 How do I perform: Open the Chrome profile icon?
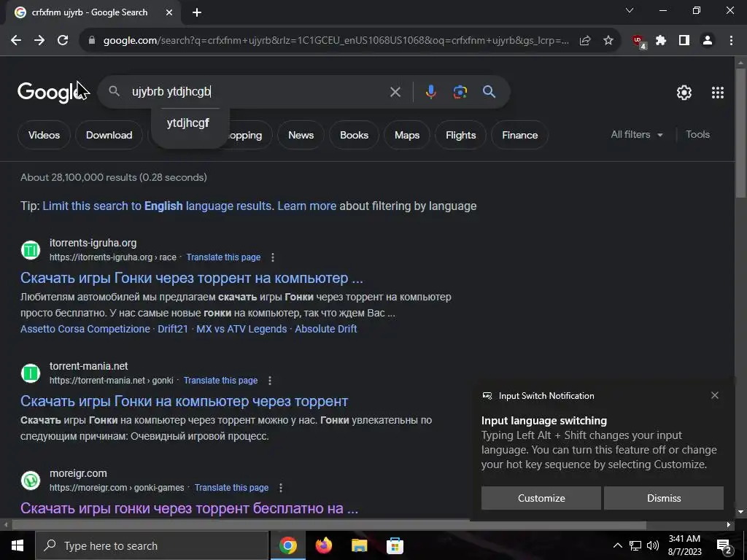(x=708, y=41)
